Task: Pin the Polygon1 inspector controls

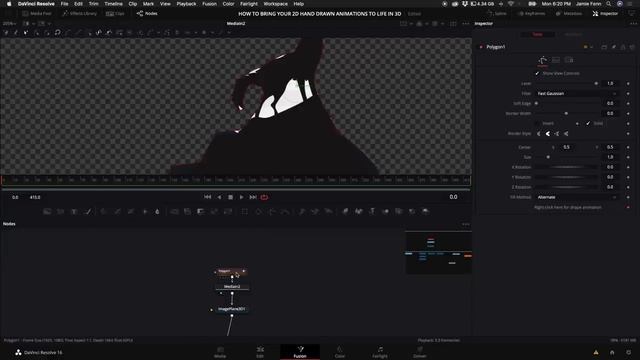Action: pos(613,47)
